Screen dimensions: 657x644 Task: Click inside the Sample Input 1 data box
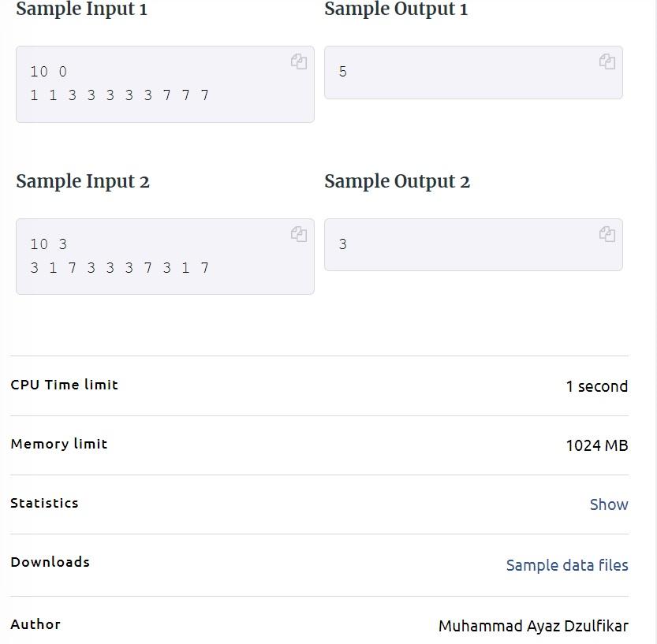[x=165, y=84]
